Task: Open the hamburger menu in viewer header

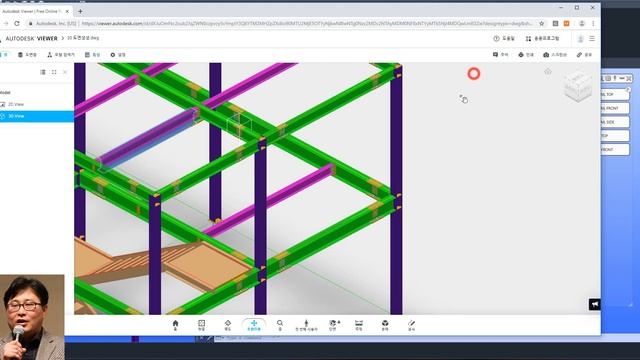Action: point(592,38)
